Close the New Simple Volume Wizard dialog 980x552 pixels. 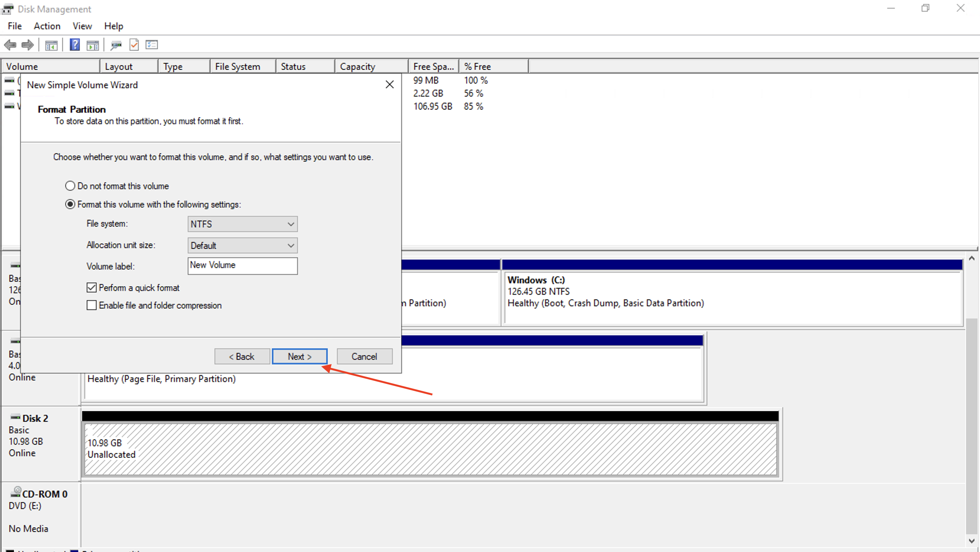390,85
